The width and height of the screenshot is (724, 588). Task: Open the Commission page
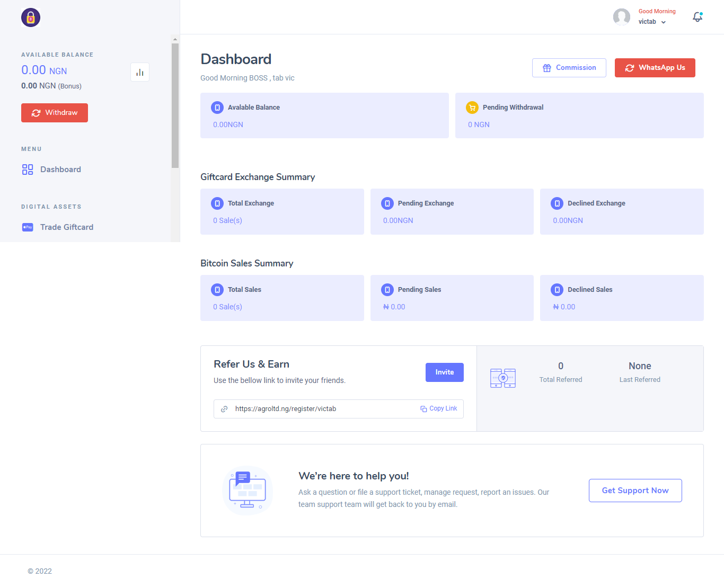click(x=569, y=67)
